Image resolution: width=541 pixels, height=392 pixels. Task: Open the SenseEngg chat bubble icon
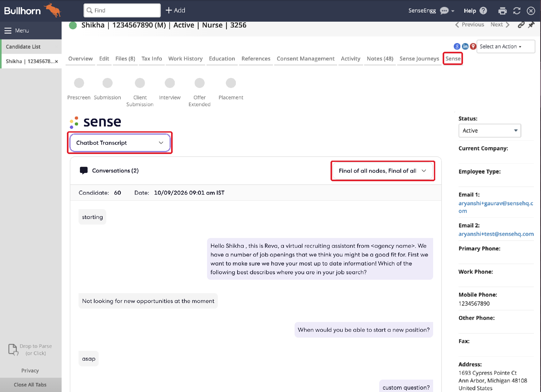coord(444,11)
